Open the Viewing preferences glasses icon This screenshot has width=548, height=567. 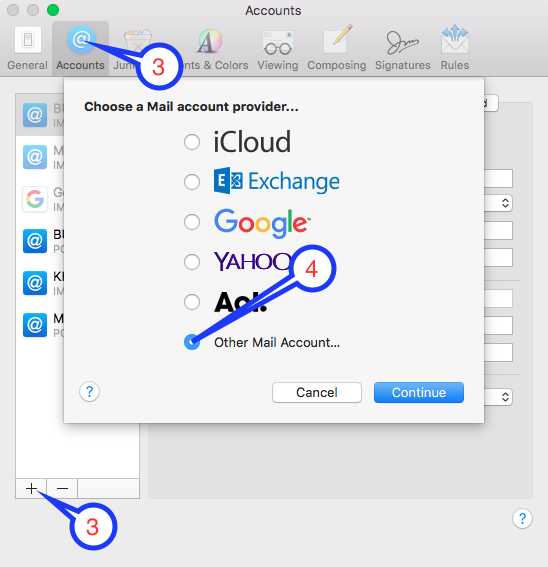coord(277,42)
